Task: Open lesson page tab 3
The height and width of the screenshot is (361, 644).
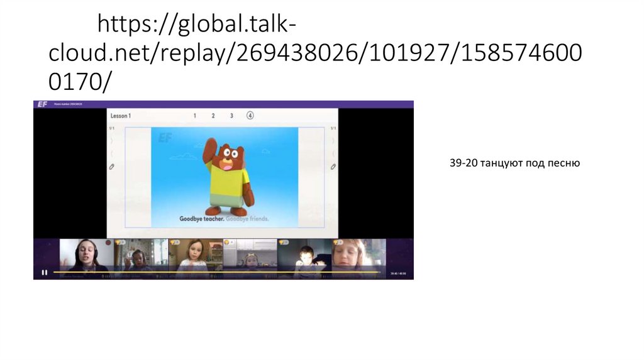Action: click(x=231, y=116)
